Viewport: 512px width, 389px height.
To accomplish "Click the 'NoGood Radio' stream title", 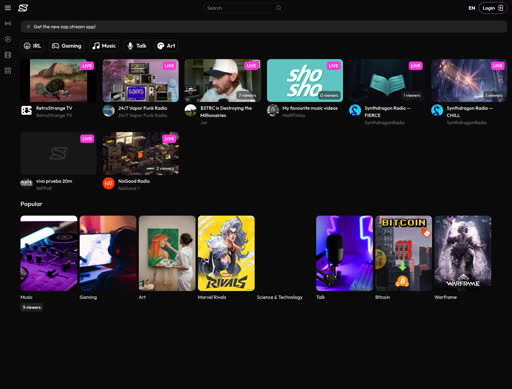I will 134,181.
